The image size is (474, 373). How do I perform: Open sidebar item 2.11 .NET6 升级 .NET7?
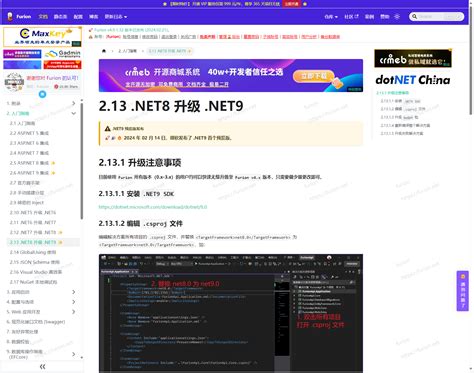33,222
